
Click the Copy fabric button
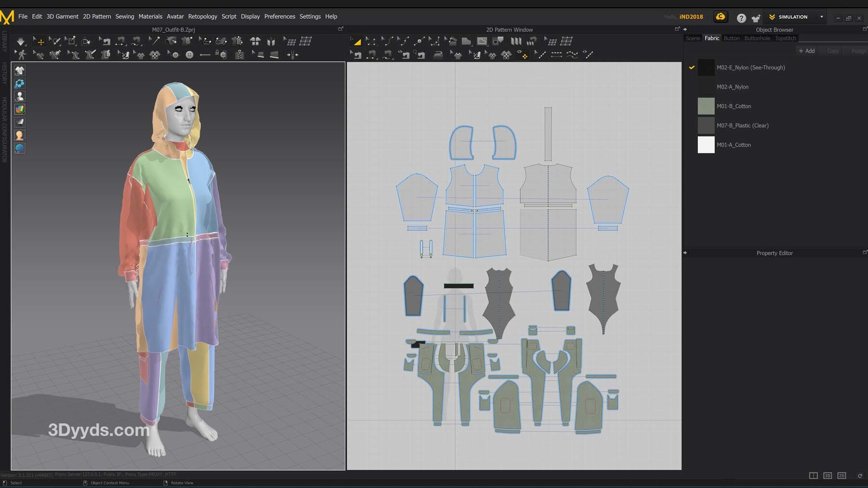[832, 51]
